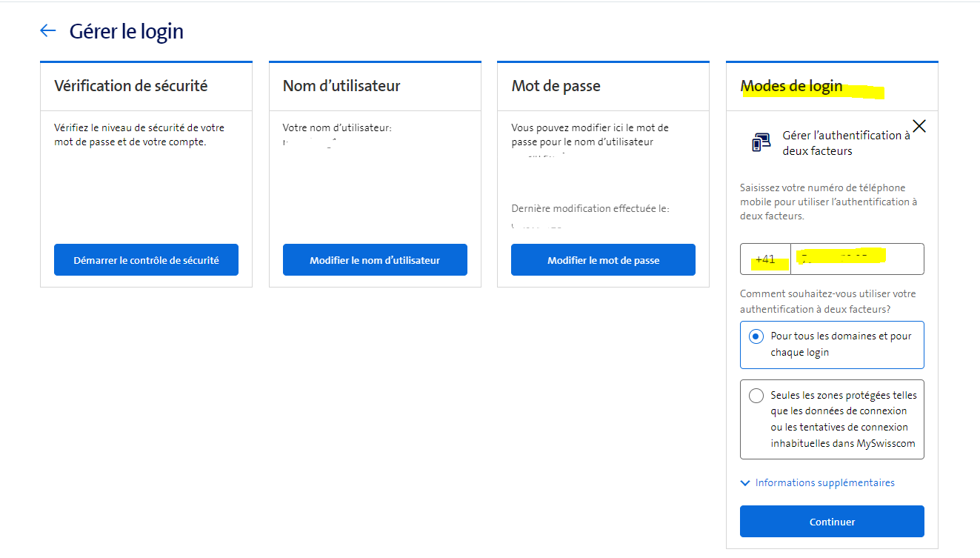Click the two-factor authentication device icon
Screen dimensions: 980x558
[761, 142]
